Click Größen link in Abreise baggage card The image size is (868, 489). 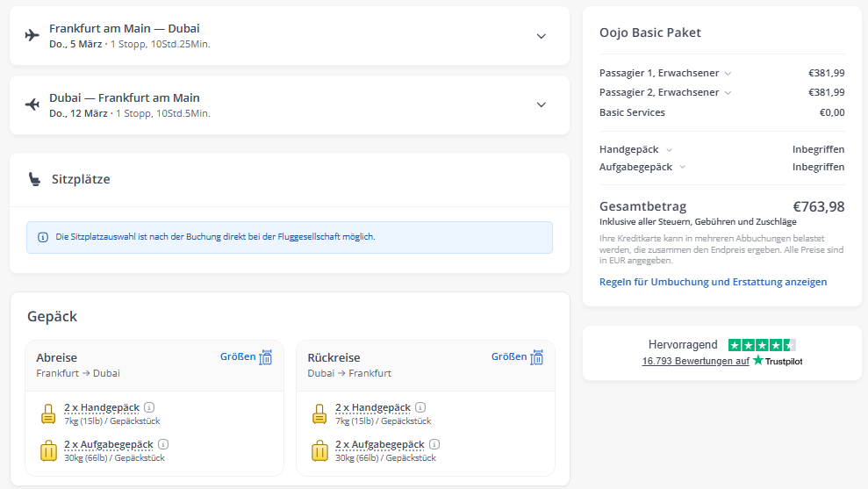(237, 356)
